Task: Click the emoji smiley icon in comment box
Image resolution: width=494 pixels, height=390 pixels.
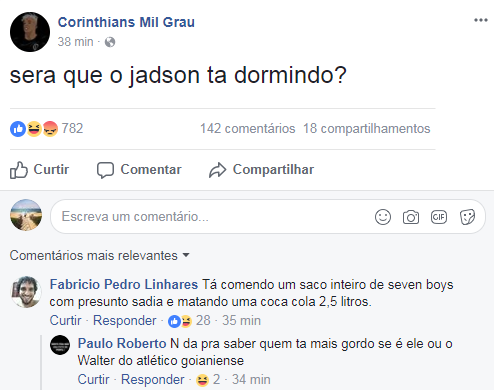Action: coord(383,217)
